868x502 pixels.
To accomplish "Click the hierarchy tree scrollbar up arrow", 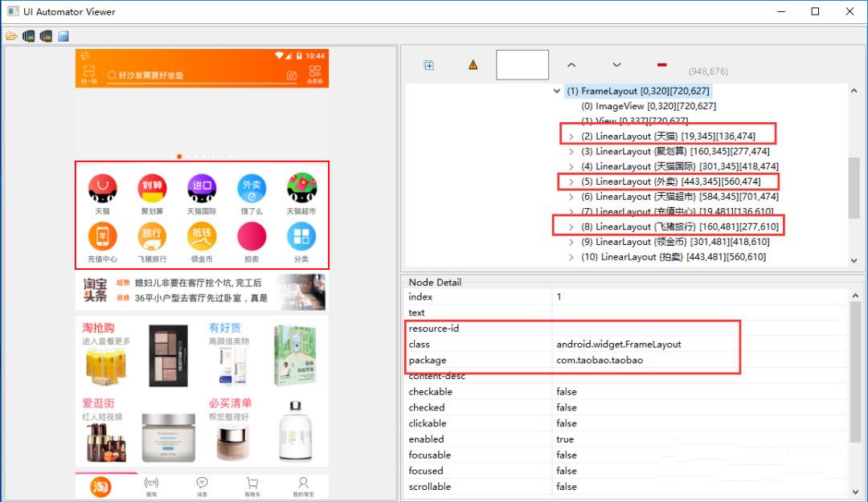I will click(854, 90).
